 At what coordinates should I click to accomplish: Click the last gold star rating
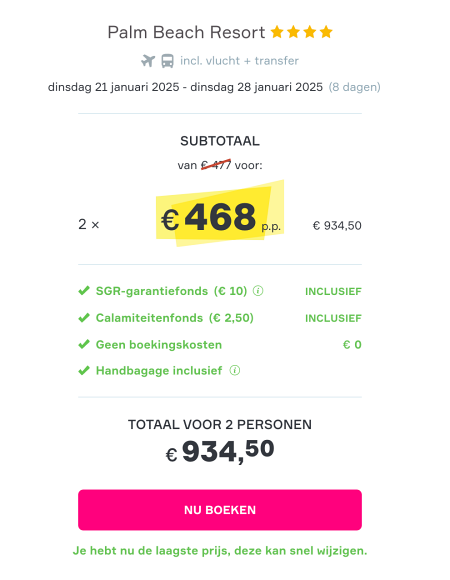coord(326,32)
